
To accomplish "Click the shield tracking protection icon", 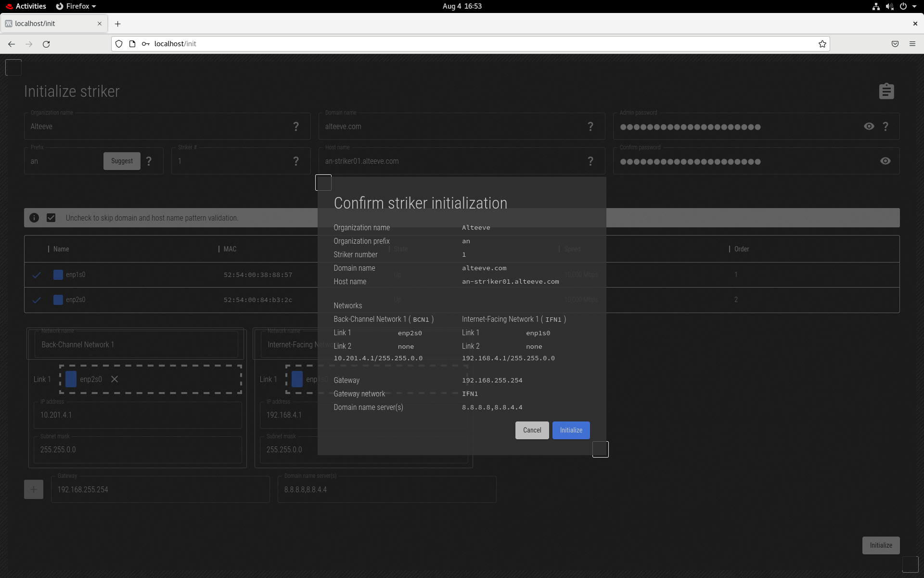I will pos(119,44).
